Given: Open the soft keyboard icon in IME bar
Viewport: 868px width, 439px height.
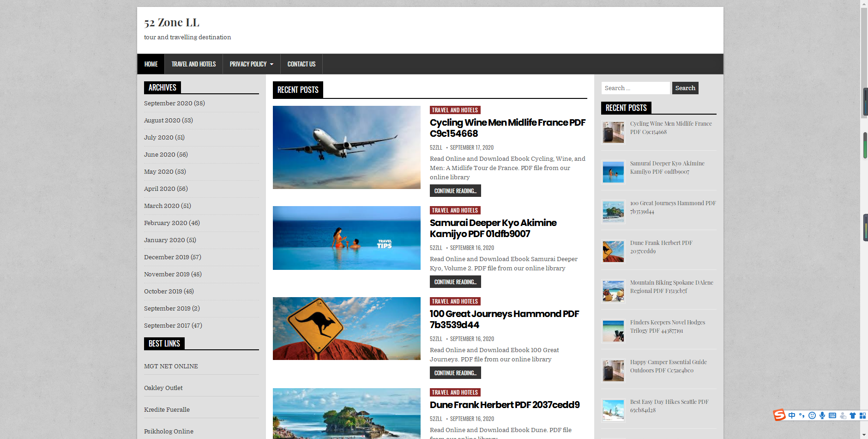Looking at the screenshot, I should [x=832, y=415].
